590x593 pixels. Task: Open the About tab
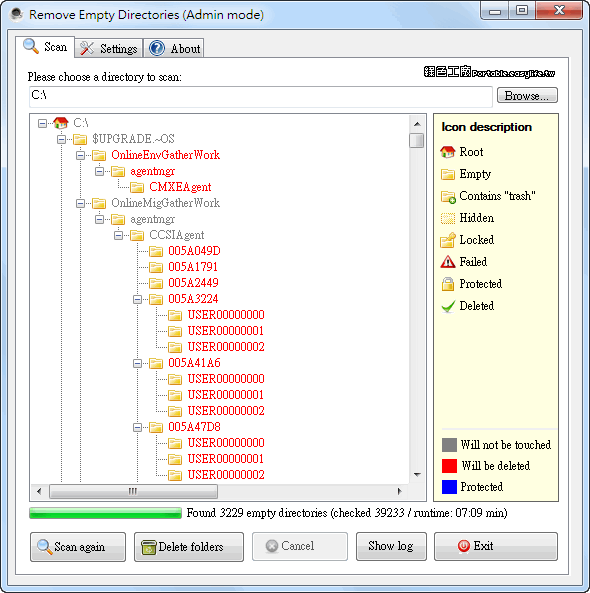pyautogui.click(x=174, y=48)
